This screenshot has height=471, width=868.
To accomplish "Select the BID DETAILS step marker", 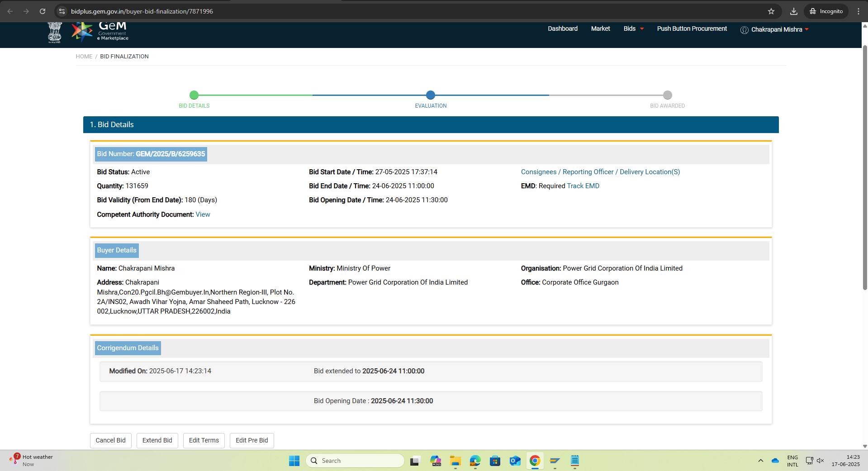I will 194,95.
